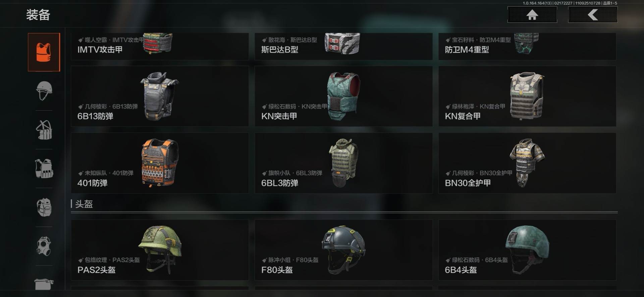Pick the 401防弹 orange armor
The height and width of the screenshot is (297, 644).
pos(160,163)
